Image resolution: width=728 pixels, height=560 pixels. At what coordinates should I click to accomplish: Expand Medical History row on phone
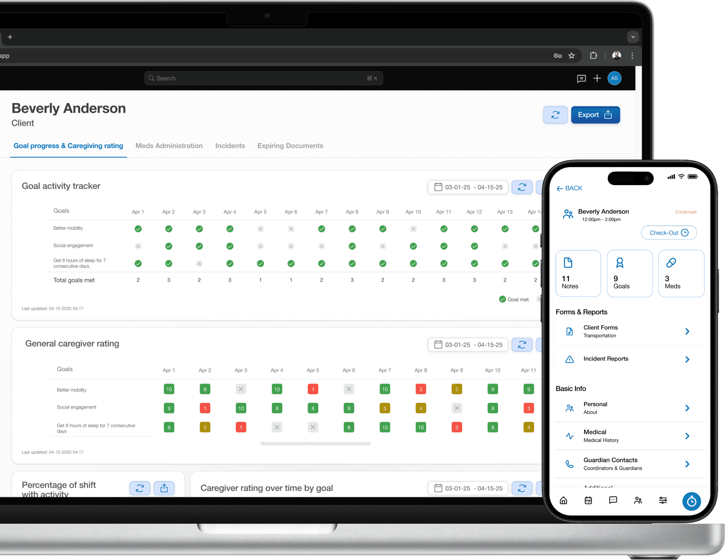tap(630, 436)
